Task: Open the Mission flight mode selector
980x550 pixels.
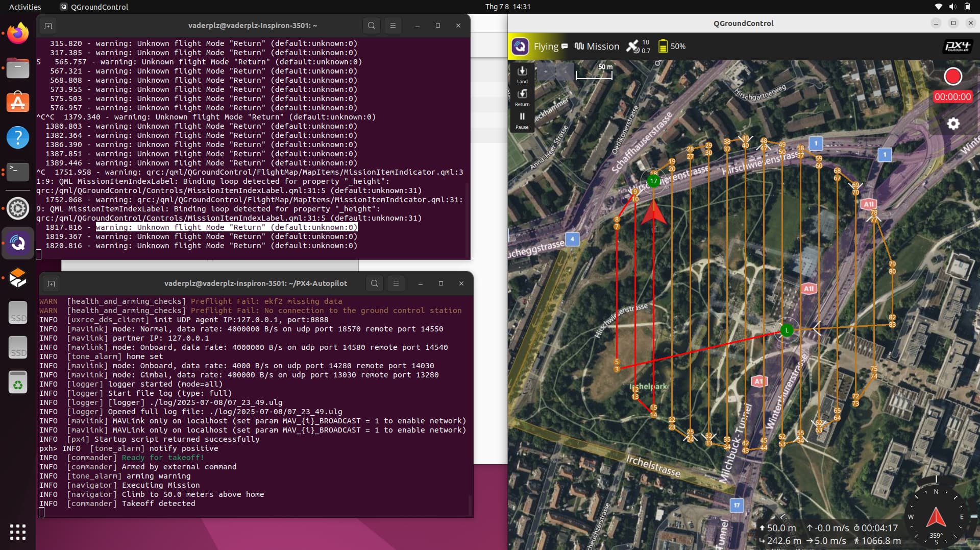Action: pos(597,46)
